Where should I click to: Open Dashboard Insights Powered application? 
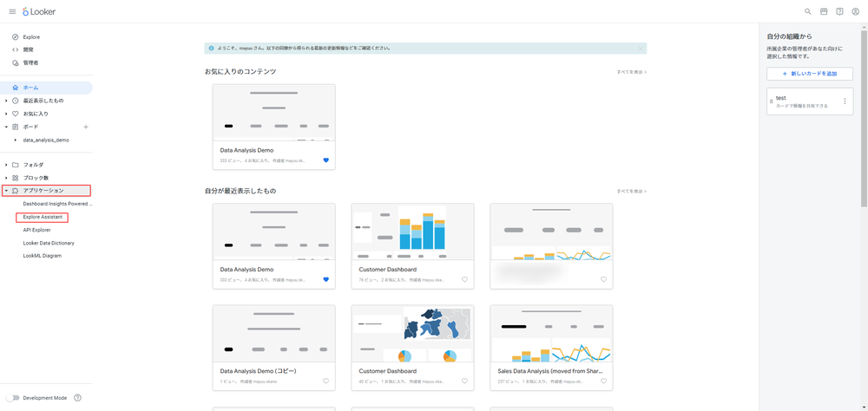point(57,204)
